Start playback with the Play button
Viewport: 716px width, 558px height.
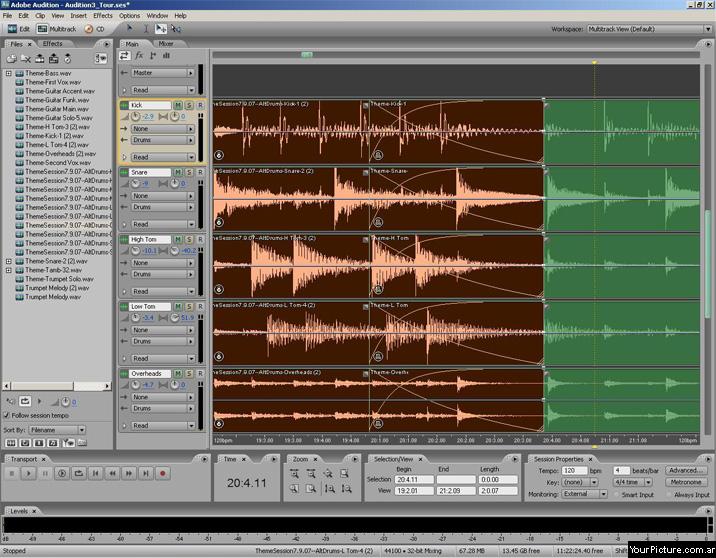(x=28, y=474)
